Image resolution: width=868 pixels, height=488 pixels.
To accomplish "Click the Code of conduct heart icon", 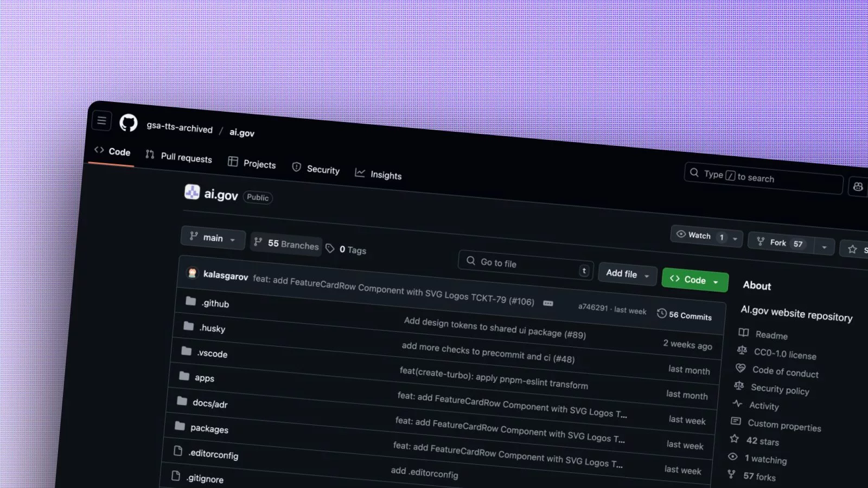I will click(x=741, y=368).
